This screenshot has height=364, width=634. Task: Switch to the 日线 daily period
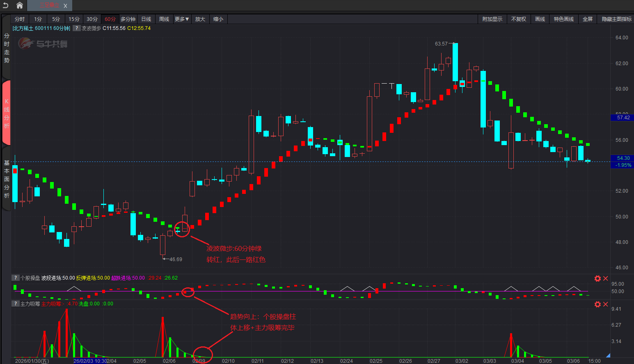pyautogui.click(x=146, y=19)
